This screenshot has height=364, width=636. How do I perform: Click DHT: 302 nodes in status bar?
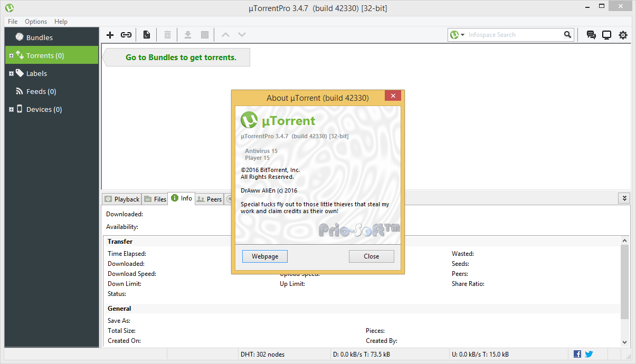[x=262, y=355]
